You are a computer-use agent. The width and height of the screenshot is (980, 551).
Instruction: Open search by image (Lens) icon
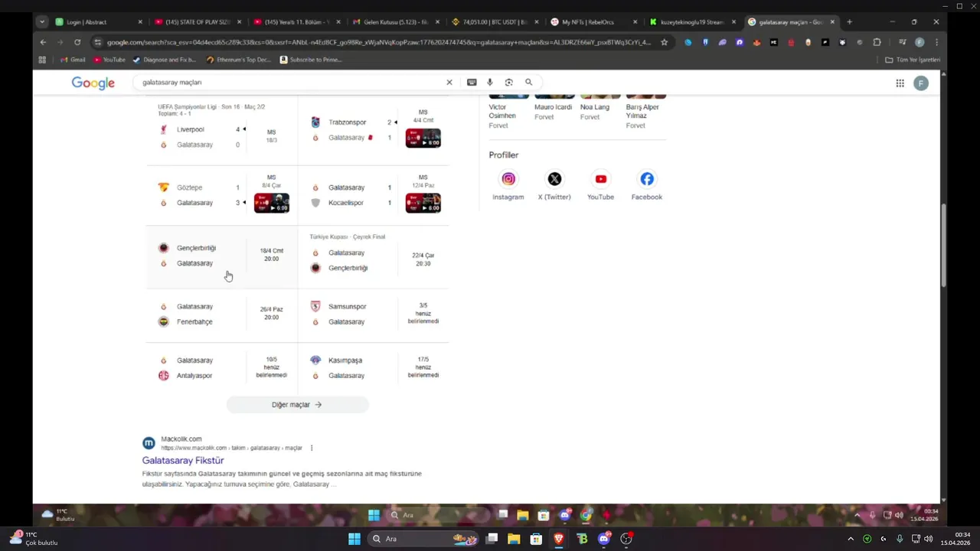click(x=508, y=82)
